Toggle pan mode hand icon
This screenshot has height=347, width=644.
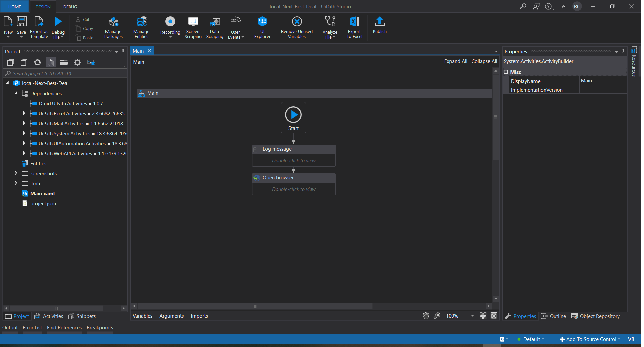(x=426, y=316)
